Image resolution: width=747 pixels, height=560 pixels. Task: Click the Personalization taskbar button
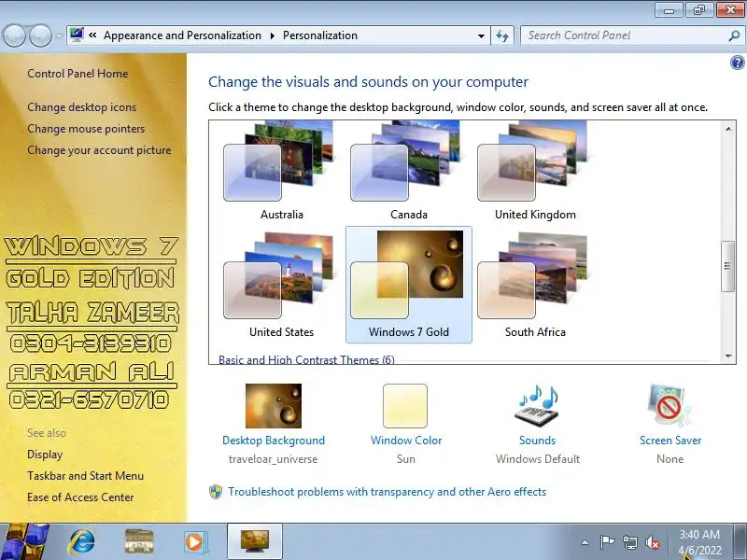255,542
